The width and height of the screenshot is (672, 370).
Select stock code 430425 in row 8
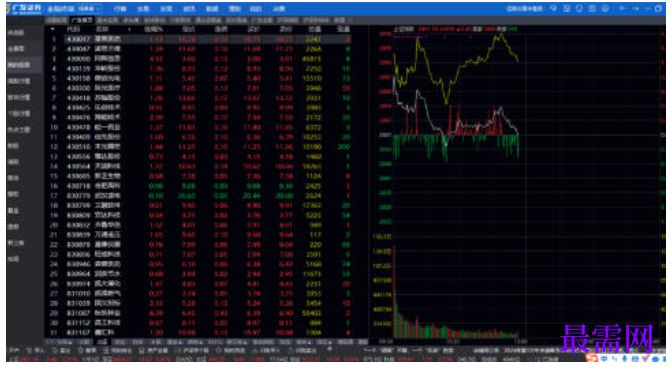[x=78, y=108]
